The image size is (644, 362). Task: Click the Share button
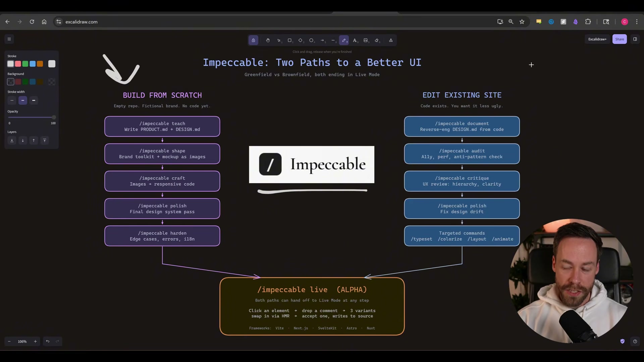coord(620,39)
